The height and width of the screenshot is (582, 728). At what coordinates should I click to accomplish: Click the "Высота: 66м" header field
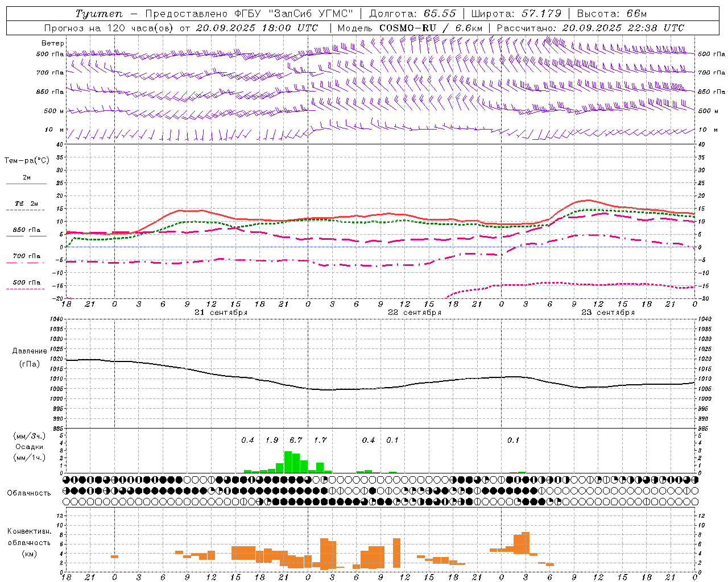(612, 14)
